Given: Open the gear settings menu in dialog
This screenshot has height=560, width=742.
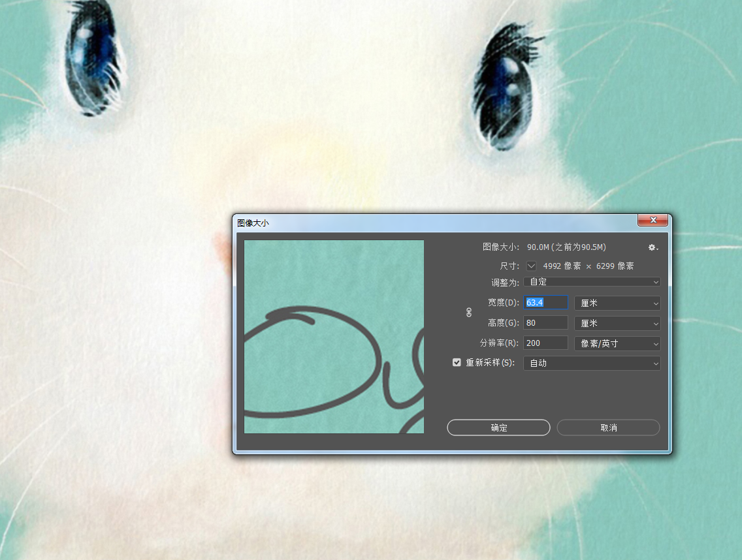Looking at the screenshot, I should tap(653, 247).
